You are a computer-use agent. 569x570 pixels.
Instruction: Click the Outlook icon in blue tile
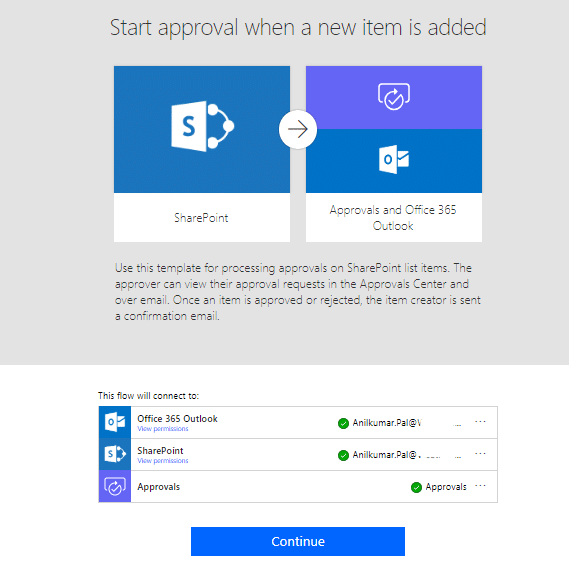click(x=394, y=159)
